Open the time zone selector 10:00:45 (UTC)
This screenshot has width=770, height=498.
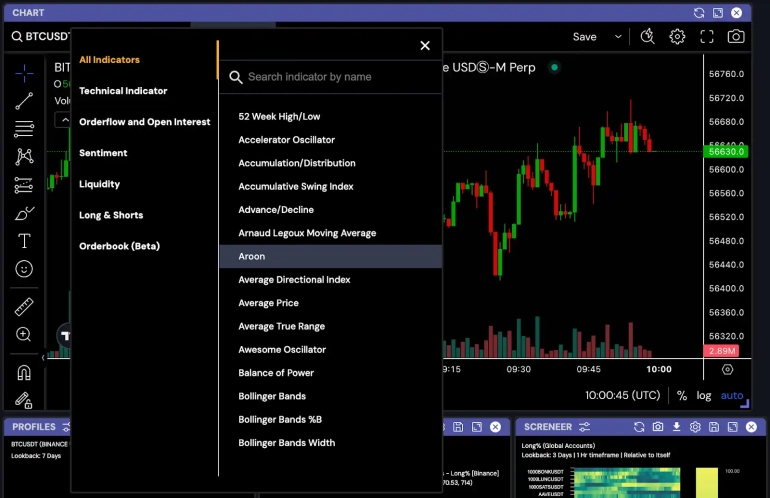pyautogui.click(x=622, y=395)
